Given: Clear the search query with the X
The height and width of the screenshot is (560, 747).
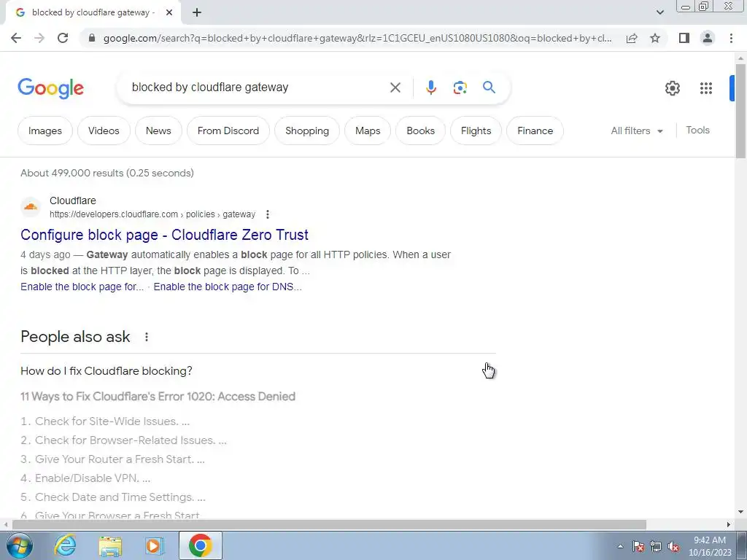Looking at the screenshot, I should coord(395,87).
